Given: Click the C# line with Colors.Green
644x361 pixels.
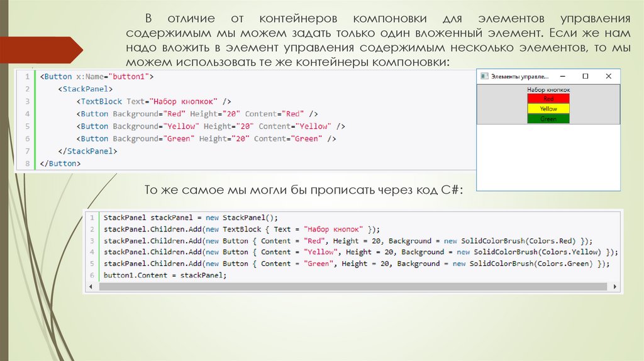Looking at the screenshot, I should click(x=357, y=264).
